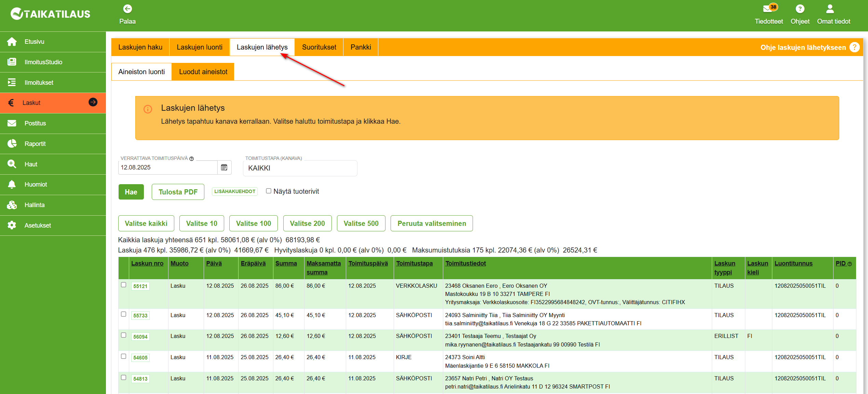The image size is (868, 394).
Task: Click the Valitse 10 button
Action: click(x=202, y=223)
